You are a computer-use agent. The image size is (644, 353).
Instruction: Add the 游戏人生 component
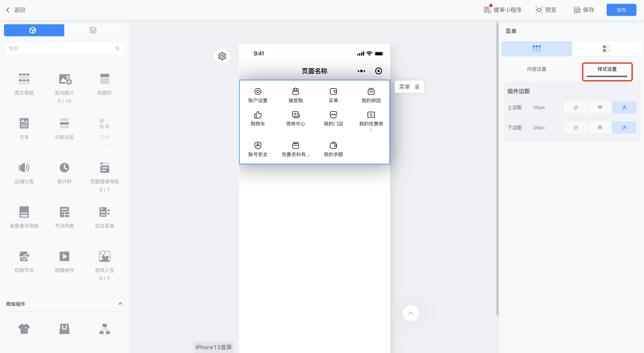tap(104, 265)
